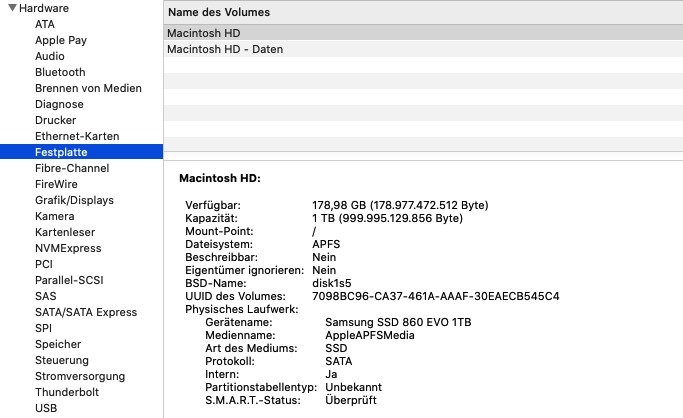Open SATA/SATA Express entry
Screen dimensions: 683x418
tap(86, 312)
